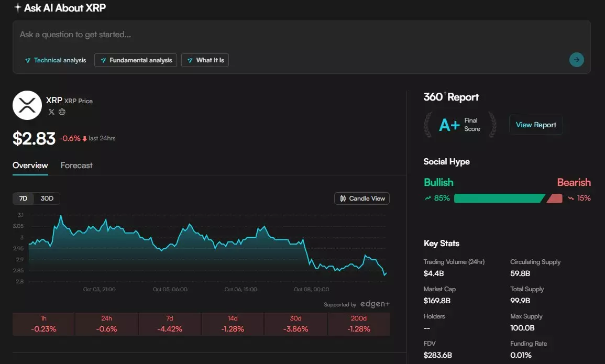Open the Forecast tab
This screenshot has width=605, height=364.
point(76,165)
